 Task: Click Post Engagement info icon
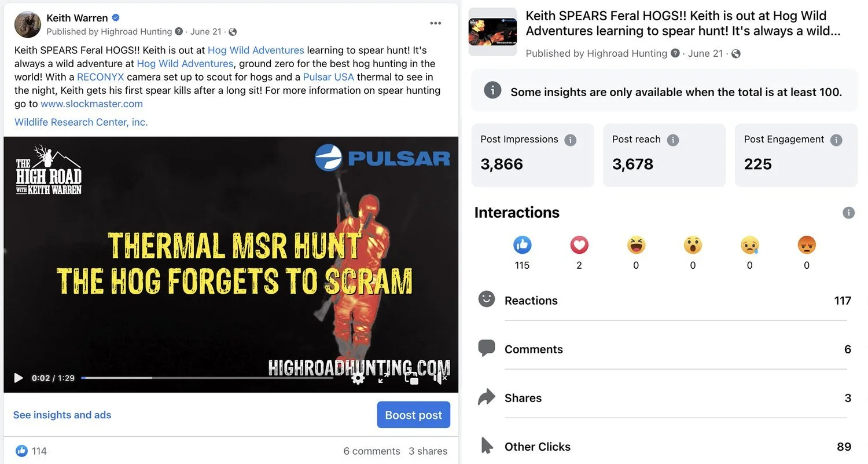tap(836, 140)
